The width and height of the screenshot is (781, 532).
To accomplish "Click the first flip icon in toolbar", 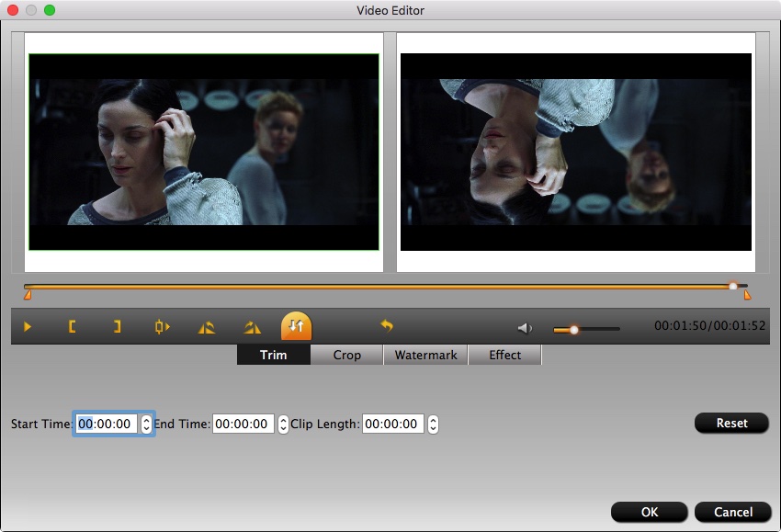I will coord(208,326).
